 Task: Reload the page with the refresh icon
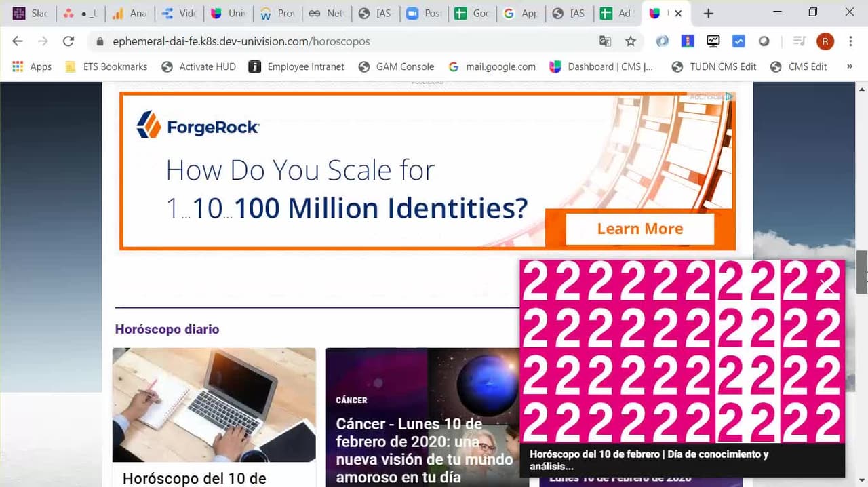point(68,41)
